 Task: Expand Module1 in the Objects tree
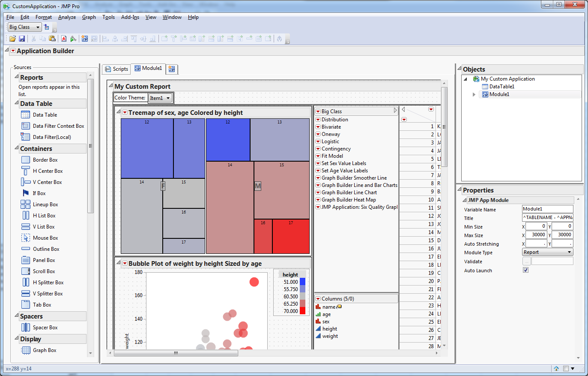(473, 94)
